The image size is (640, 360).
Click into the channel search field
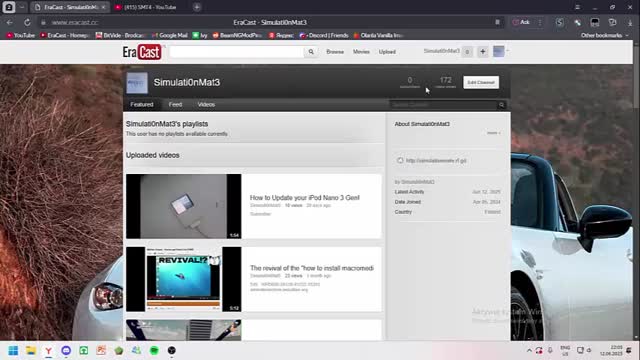443,105
